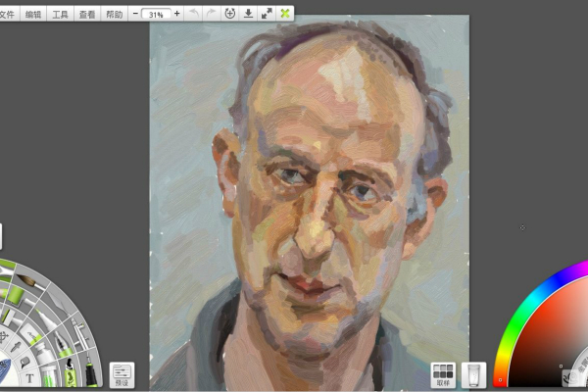Click the 31% zoom field

tap(156, 15)
